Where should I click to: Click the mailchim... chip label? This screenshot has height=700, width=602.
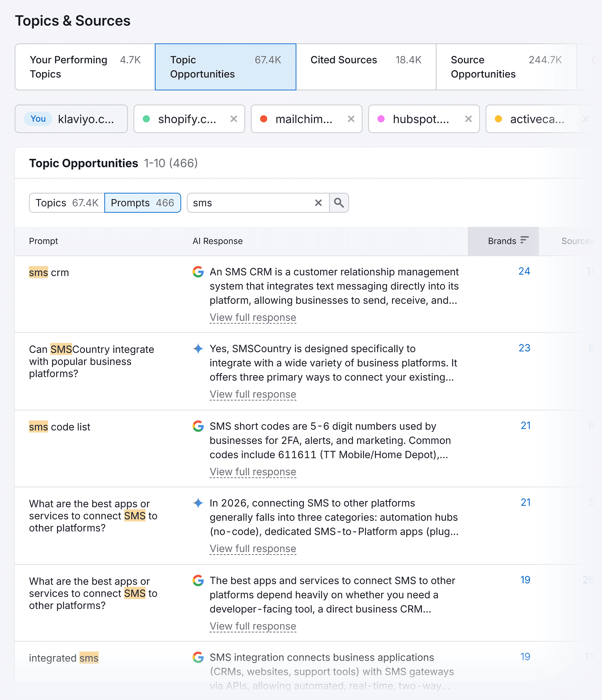304,119
